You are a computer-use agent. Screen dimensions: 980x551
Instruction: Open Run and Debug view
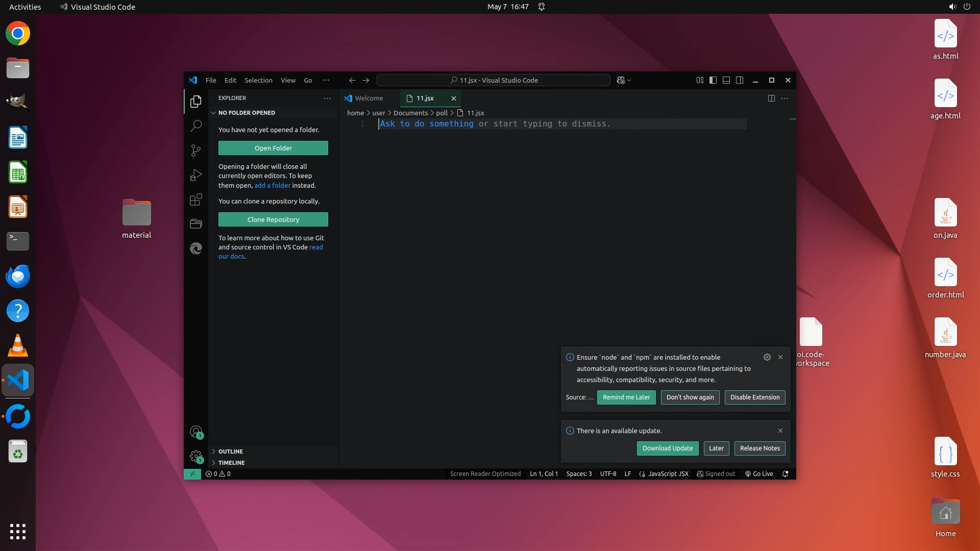pyautogui.click(x=196, y=175)
